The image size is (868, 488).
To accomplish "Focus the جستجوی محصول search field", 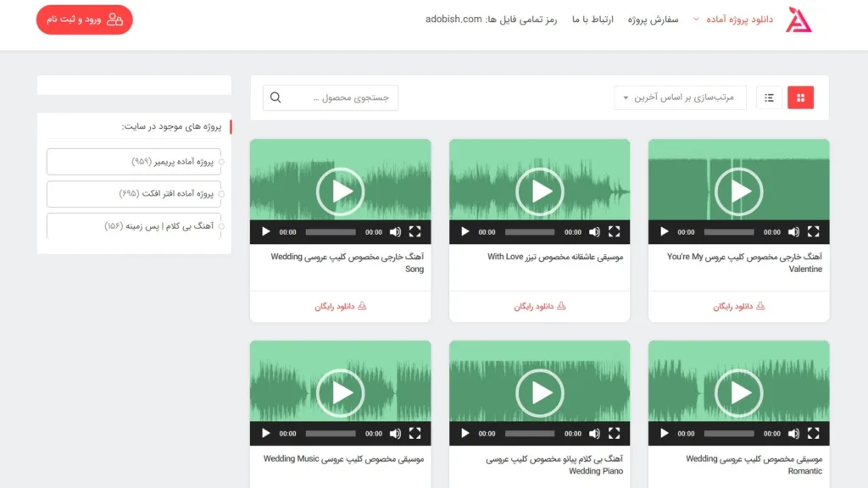I will 331,97.
